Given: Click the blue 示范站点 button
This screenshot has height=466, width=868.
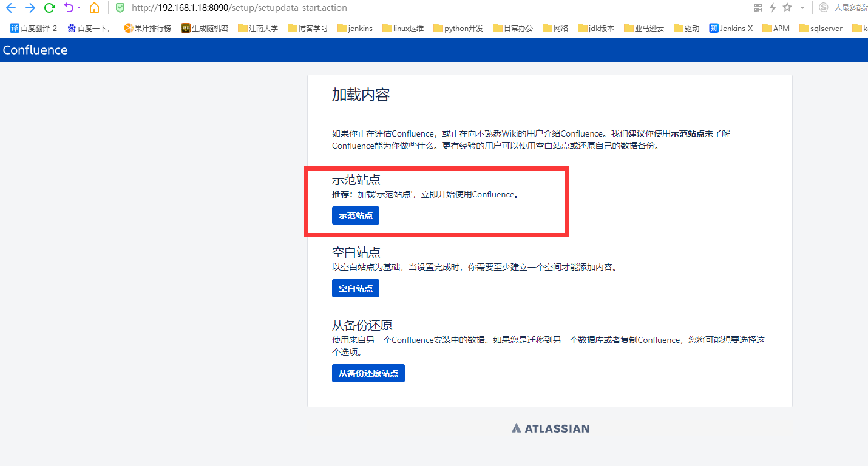Looking at the screenshot, I should pos(356,215).
